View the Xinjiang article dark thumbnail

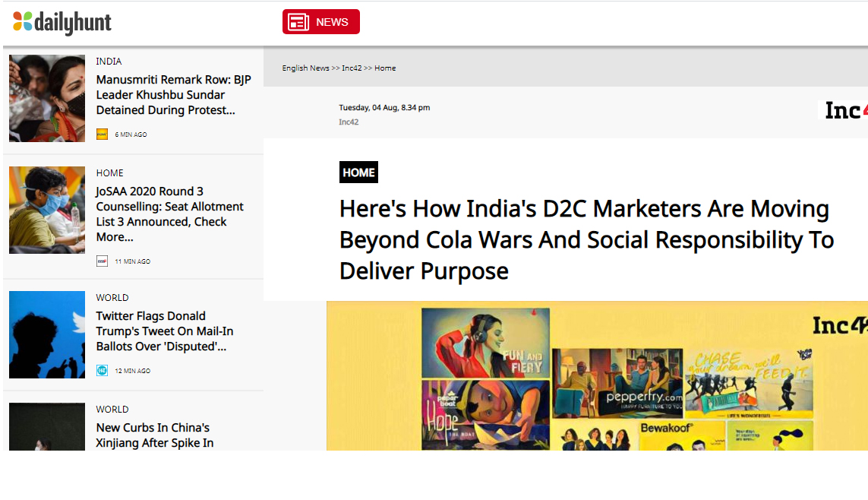point(47,426)
